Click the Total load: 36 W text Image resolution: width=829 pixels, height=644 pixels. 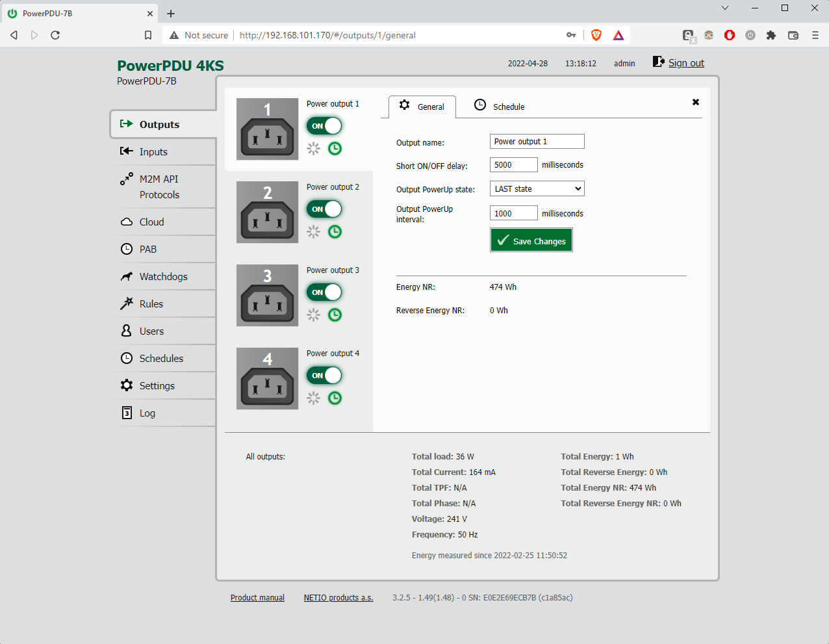point(443,457)
